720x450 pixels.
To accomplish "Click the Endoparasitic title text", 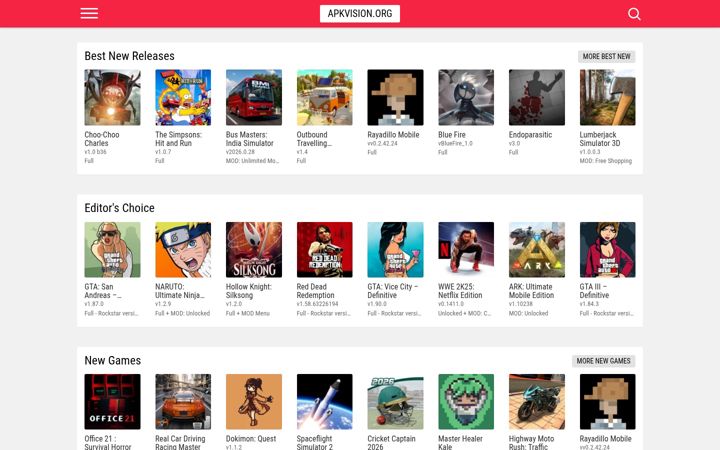I will tap(530, 135).
